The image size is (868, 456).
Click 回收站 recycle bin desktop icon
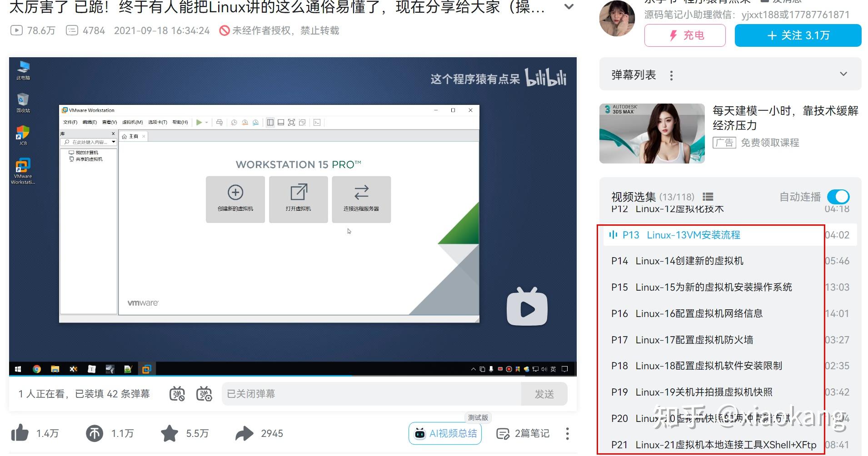click(23, 103)
